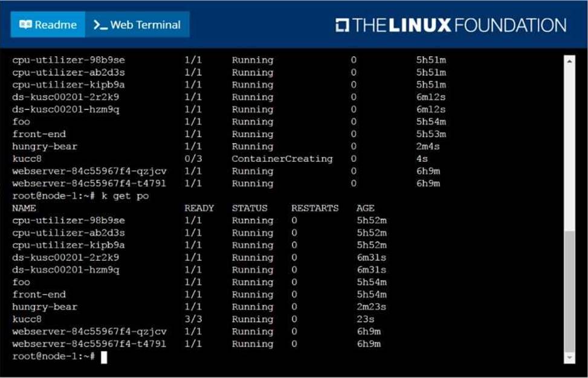This screenshot has height=378, width=588.
Task: Click the scrollbar up arrow
Action: pos(569,60)
